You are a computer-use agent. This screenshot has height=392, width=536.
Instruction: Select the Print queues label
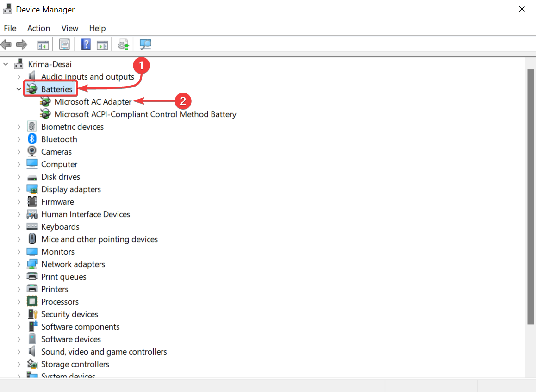63,276
